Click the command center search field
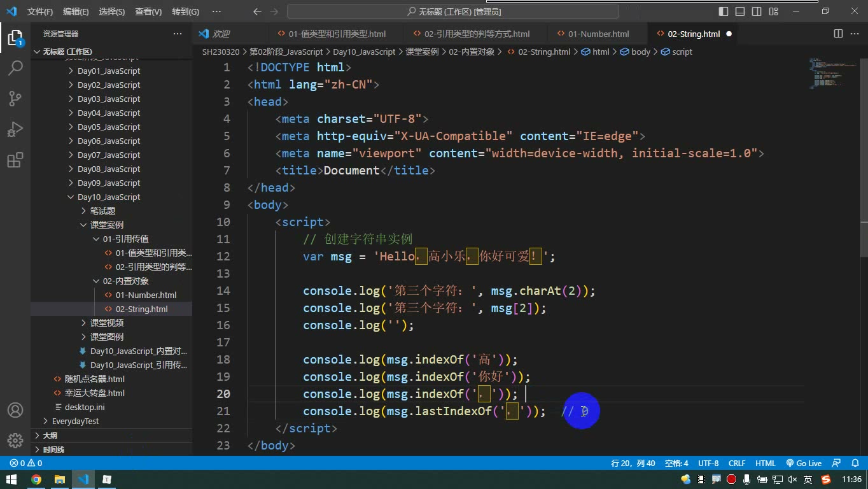 (453, 11)
